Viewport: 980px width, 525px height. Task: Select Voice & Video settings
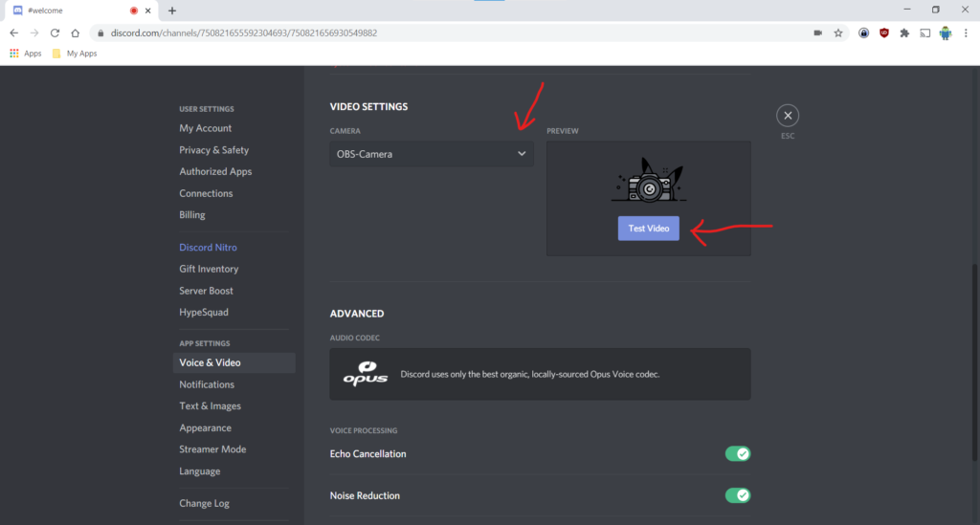(234, 362)
